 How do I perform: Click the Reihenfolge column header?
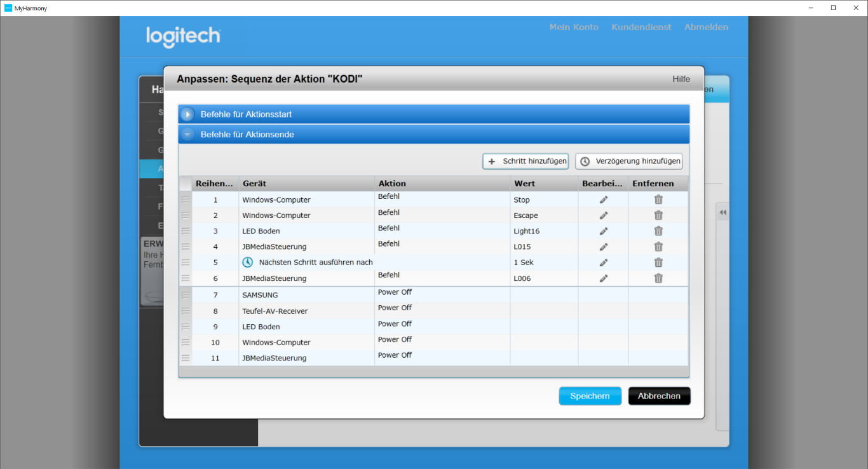coord(215,184)
